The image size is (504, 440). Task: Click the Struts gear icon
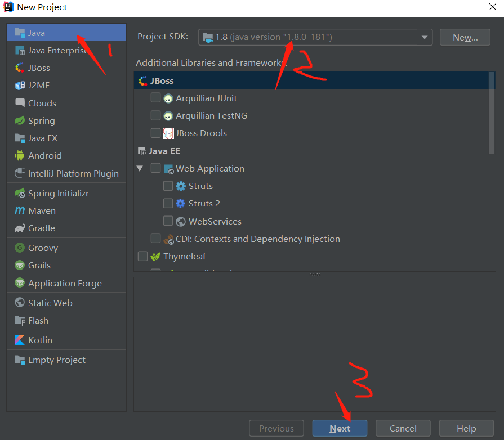pyautogui.click(x=181, y=186)
